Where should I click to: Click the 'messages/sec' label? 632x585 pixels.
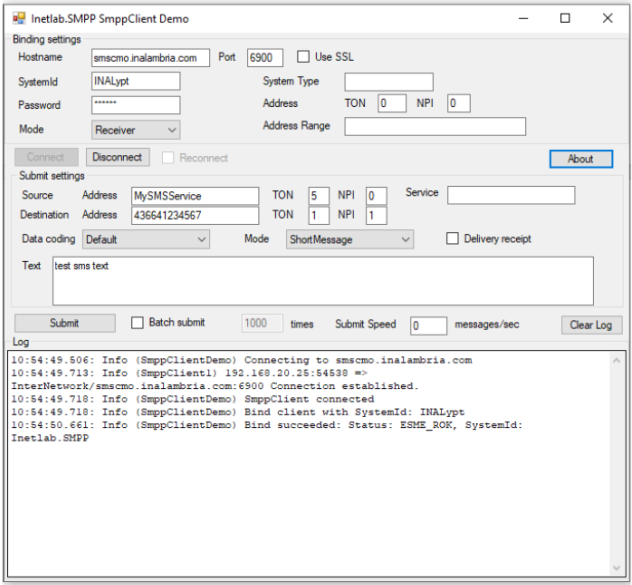[x=487, y=325]
